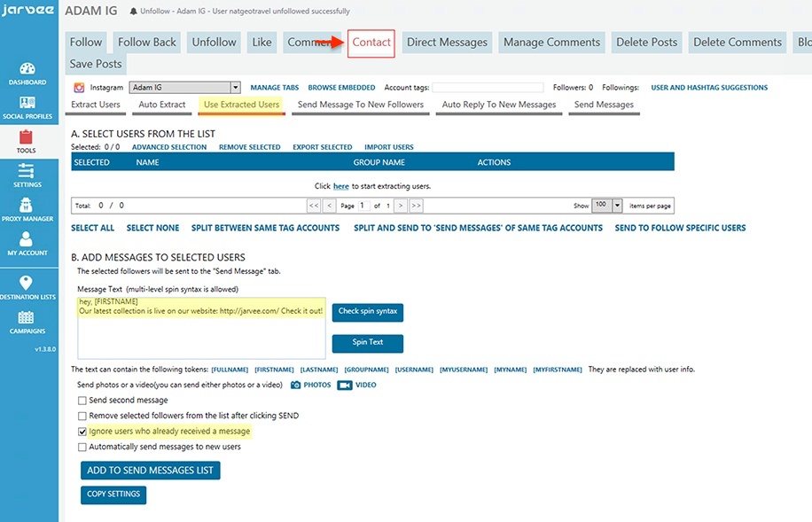Check Remove selected followers after SEND
Image resolution: width=812 pixels, height=522 pixels.
(x=82, y=416)
